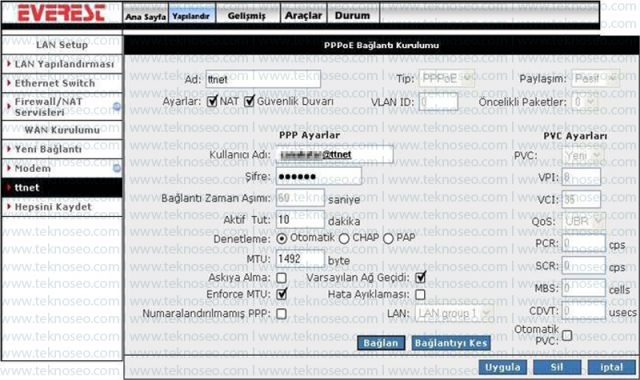Click the Bağlantı Zaman Aşımı field
Image resolution: width=640 pixels, height=380 pixels.
300,198
